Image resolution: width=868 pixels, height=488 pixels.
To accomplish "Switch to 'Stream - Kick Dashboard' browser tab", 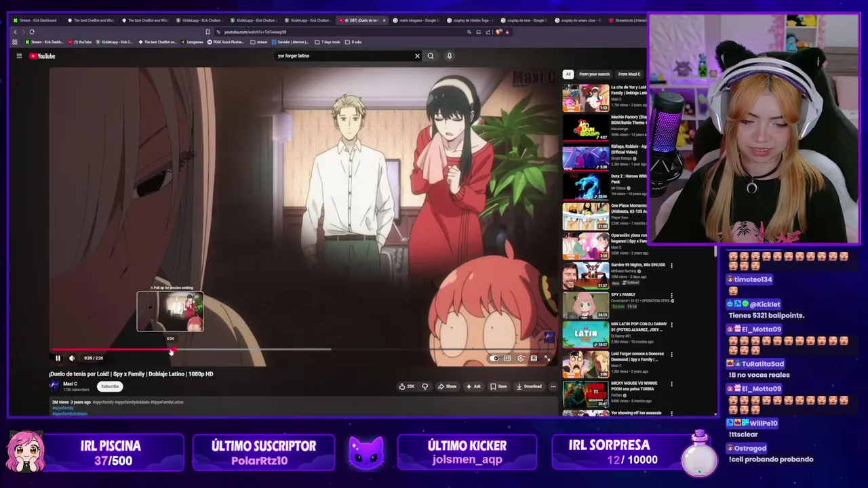I will [37, 20].
